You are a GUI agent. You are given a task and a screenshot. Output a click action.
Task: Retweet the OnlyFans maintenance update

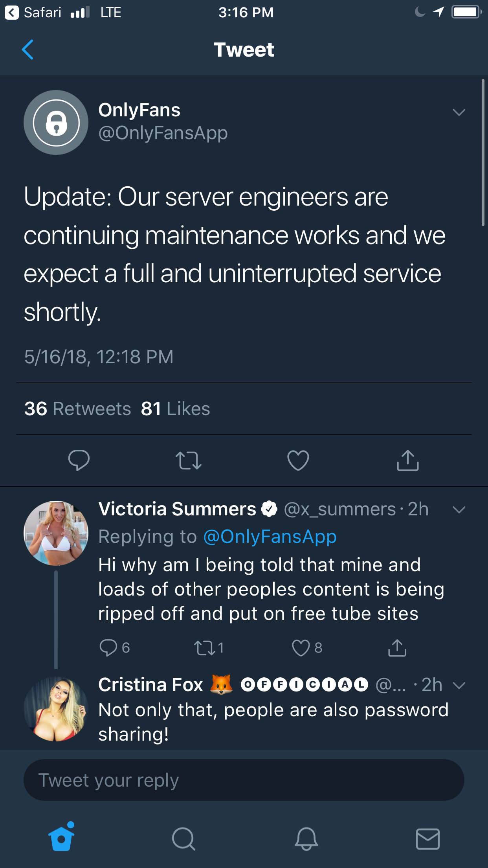pos(189,460)
